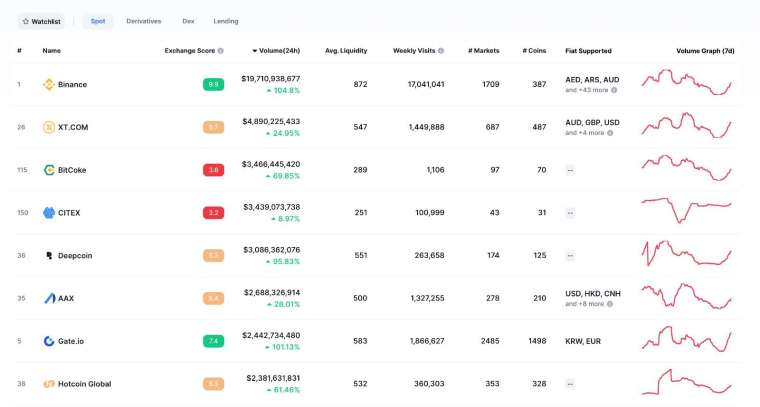
Task: Click the CITEX exchange logo icon
Action: [48, 213]
